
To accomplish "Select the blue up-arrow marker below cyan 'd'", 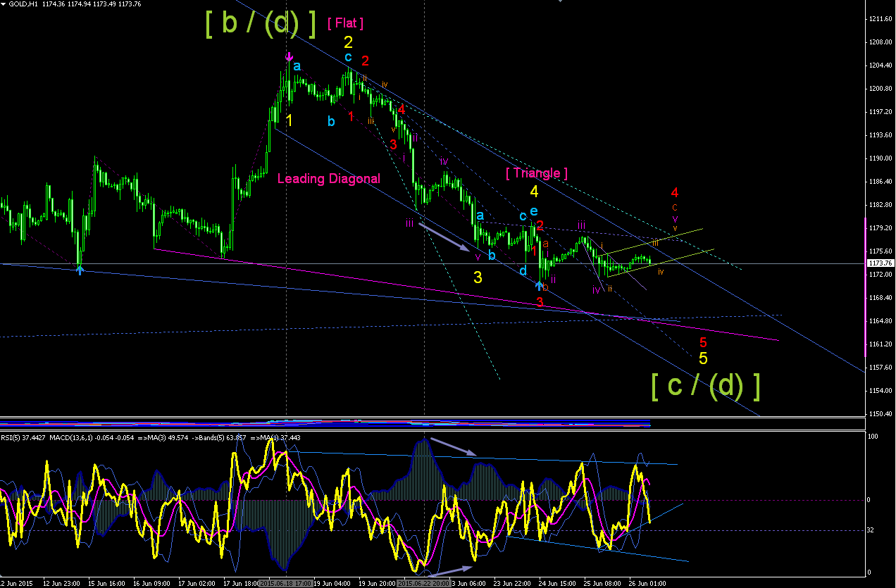I will pos(539,285).
